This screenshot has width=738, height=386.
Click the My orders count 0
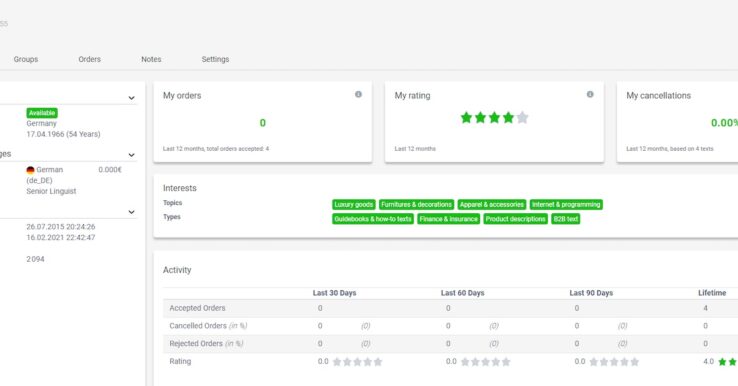click(263, 123)
